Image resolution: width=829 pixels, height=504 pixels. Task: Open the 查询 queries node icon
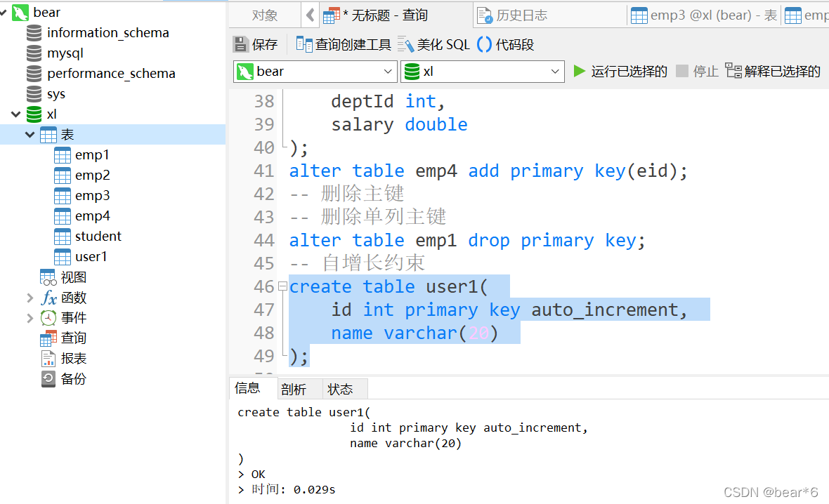tap(48, 338)
